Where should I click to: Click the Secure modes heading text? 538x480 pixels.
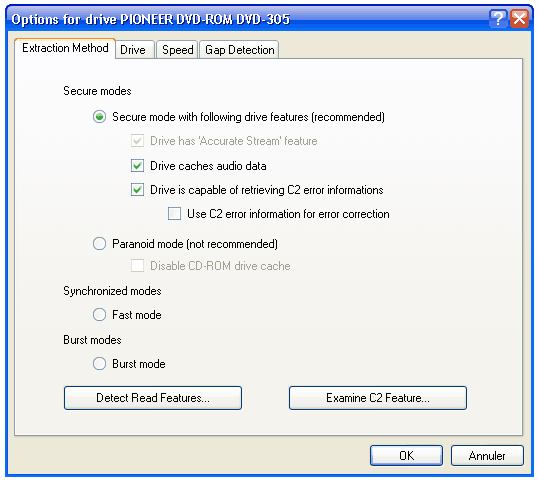coord(97,91)
